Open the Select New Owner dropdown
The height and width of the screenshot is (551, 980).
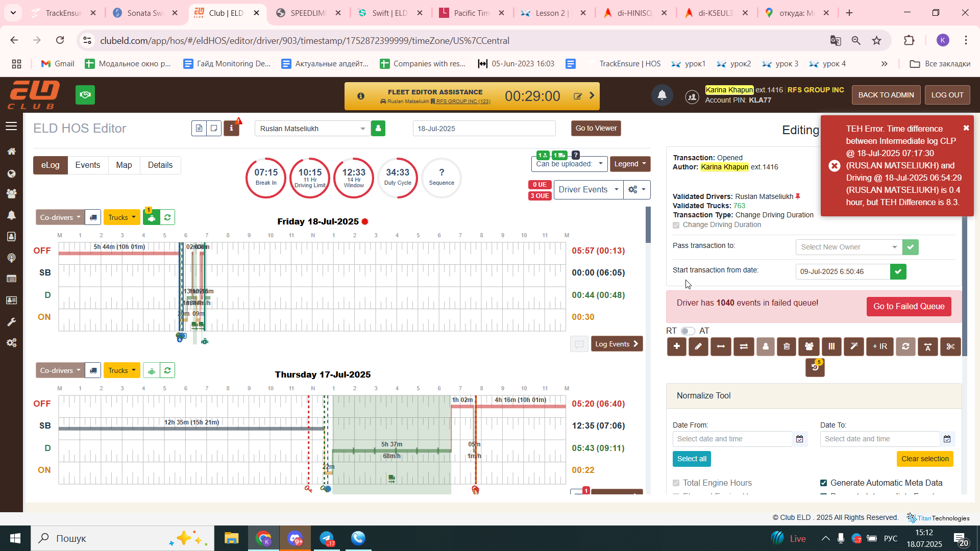(x=849, y=247)
